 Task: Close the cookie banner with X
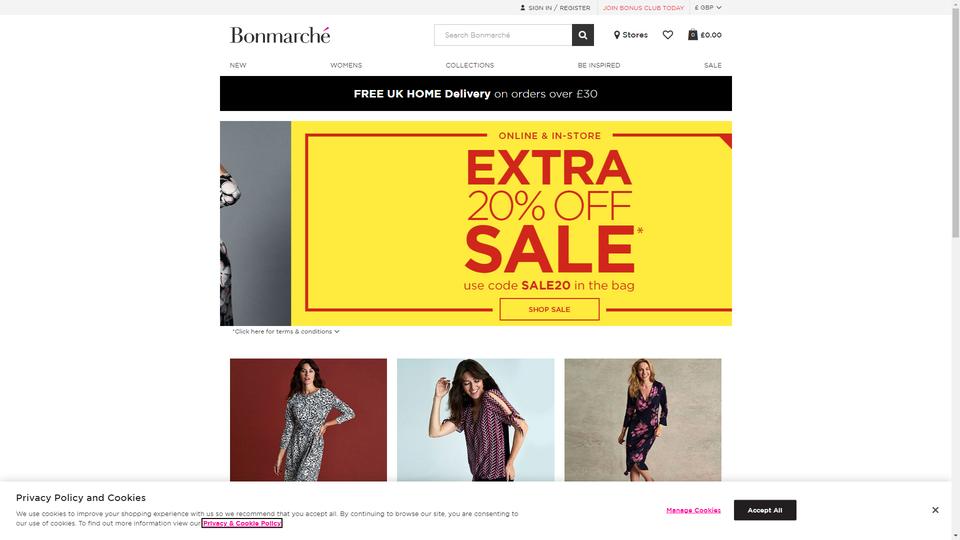pyautogui.click(x=935, y=510)
